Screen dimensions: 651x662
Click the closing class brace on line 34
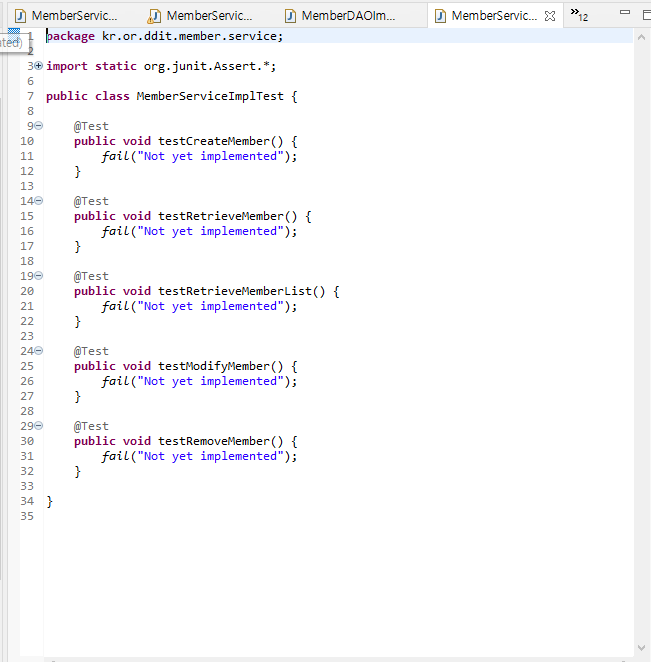coord(49,502)
